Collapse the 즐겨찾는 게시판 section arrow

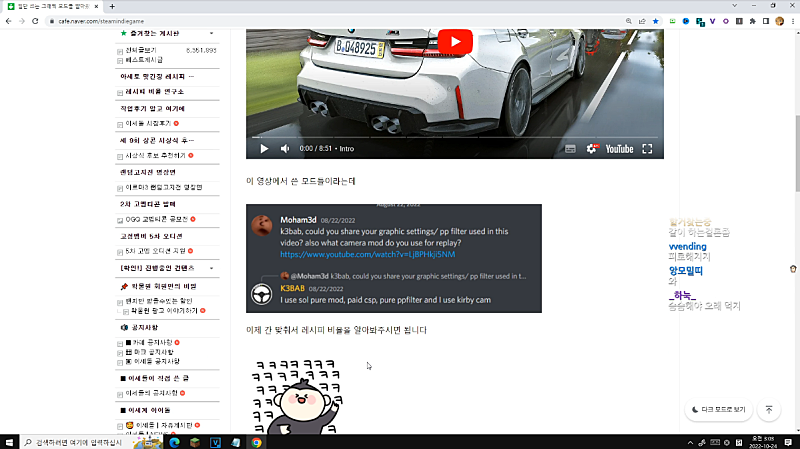pyautogui.click(x=211, y=33)
